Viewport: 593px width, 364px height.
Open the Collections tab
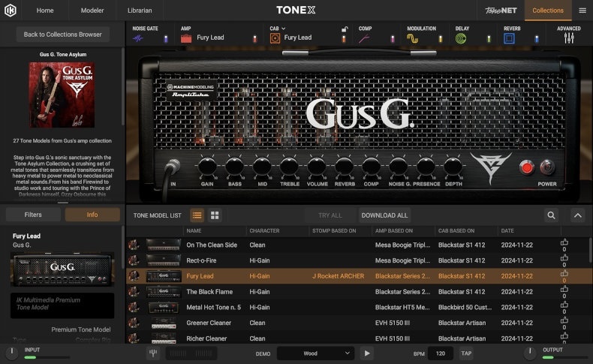click(548, 11)
